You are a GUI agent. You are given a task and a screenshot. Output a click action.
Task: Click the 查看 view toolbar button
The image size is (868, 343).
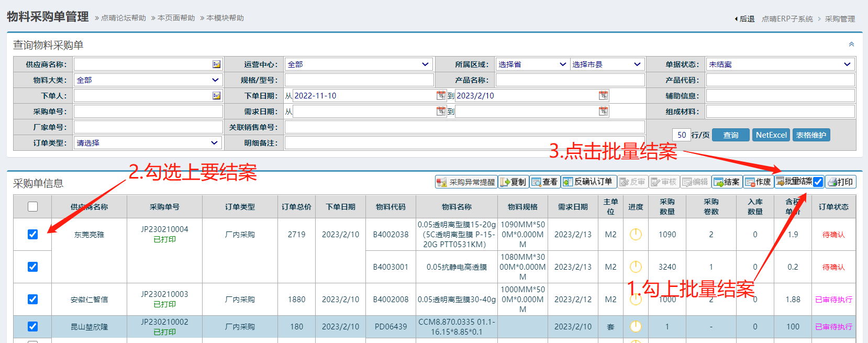[544, 182]
